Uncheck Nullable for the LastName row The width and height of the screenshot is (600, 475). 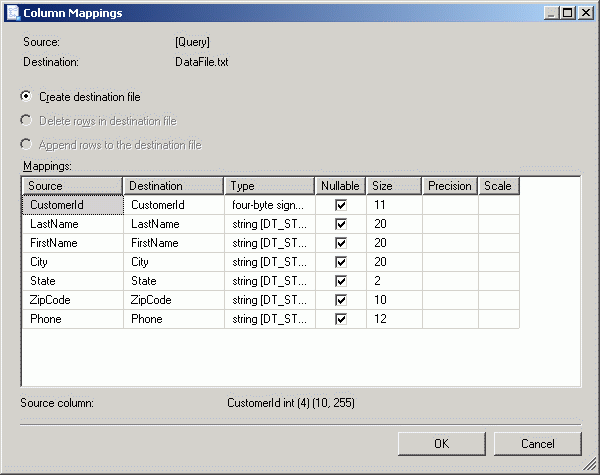point(341,224)
